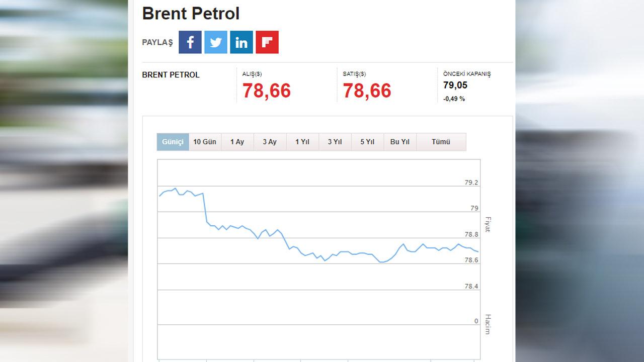Open the 5 Yıl chart range
Viewport: 644px width, 362px height.
point(367,142)
